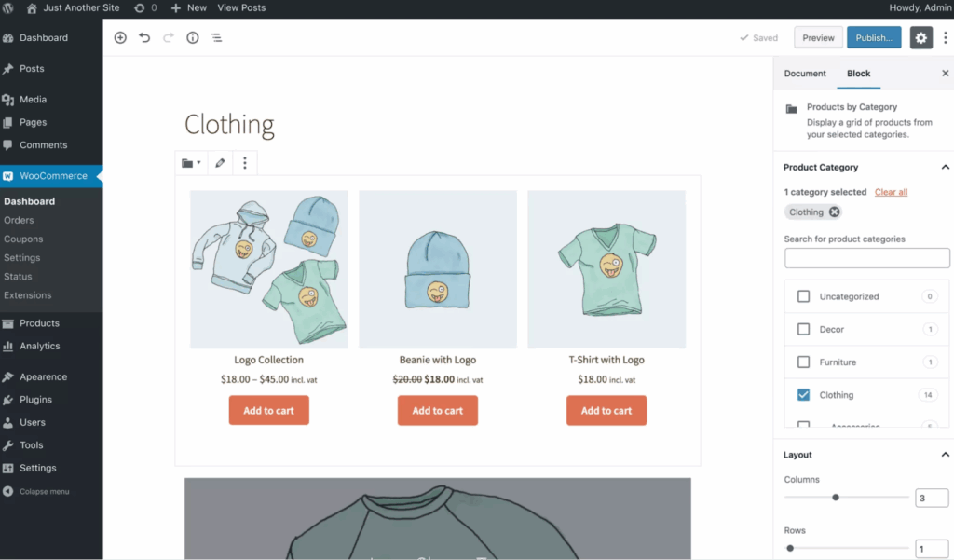Click the Clear all link
Screen dimensions: 954x560
[891, 192]
